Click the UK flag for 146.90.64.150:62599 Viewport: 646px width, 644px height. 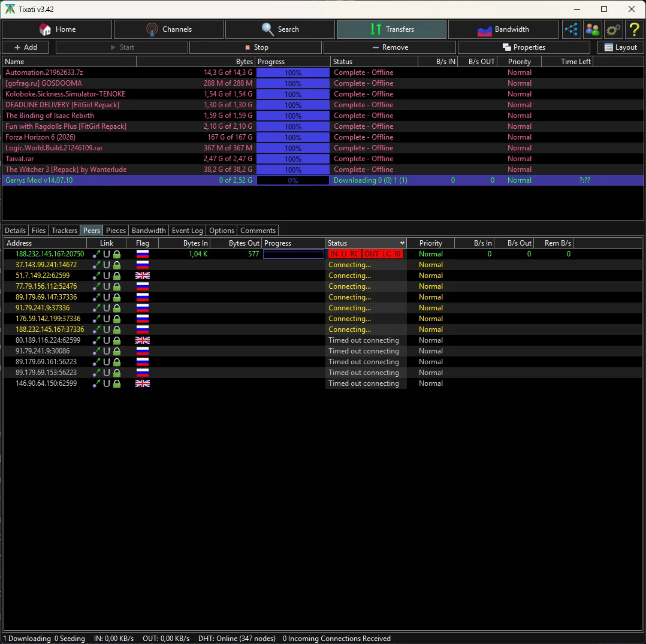(x=143, y=383)
